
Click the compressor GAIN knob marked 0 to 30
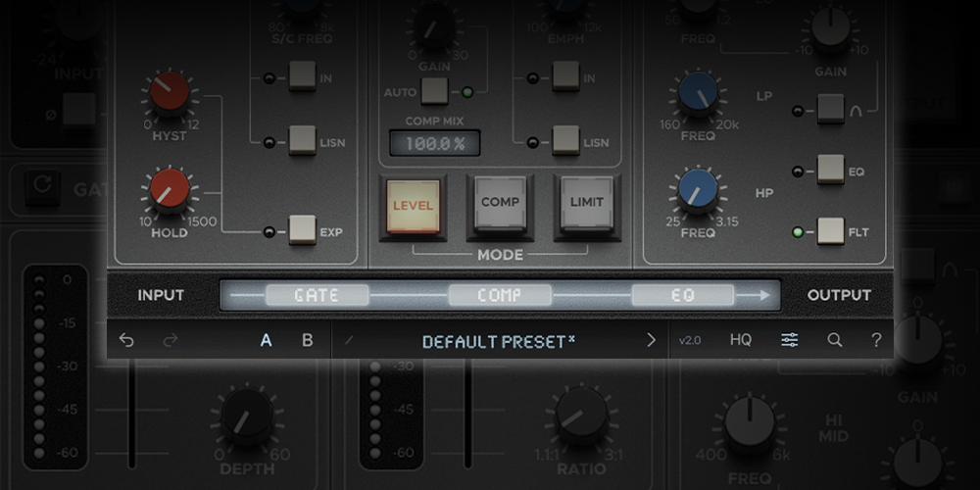(434, 26)
